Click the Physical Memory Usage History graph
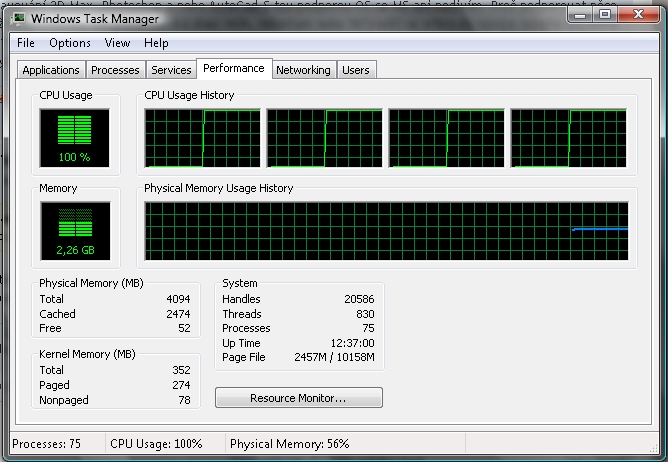This screenshot has height=462, width=668. [386, 231]
